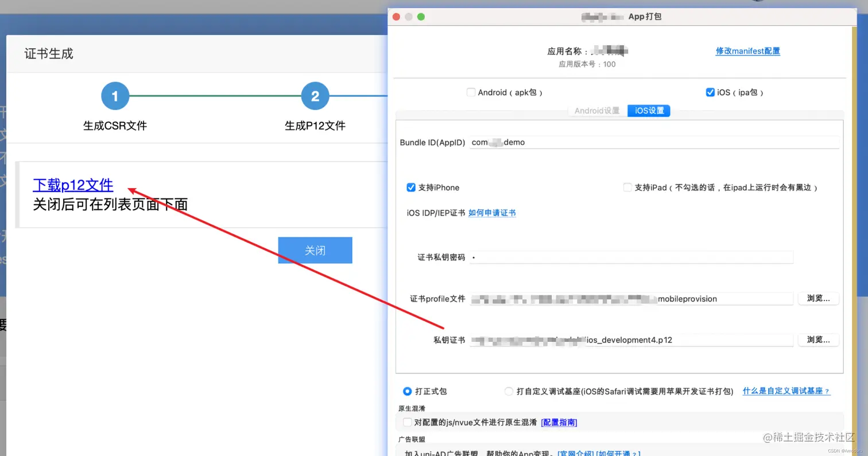Image resolution: width=868 pixels, height=456 pixels.
Task: Open the 什么是自定义调试基座 link
Action: [x=786, y=391]
